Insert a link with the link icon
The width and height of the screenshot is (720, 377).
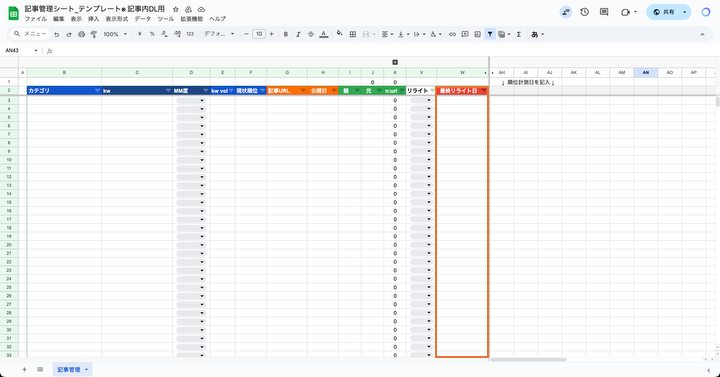tap(452, 34)
